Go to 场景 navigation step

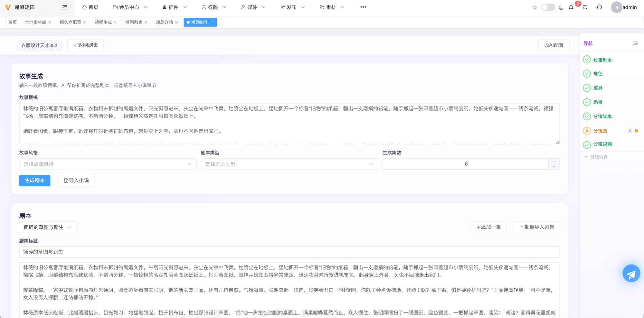(x=598, y=102)
